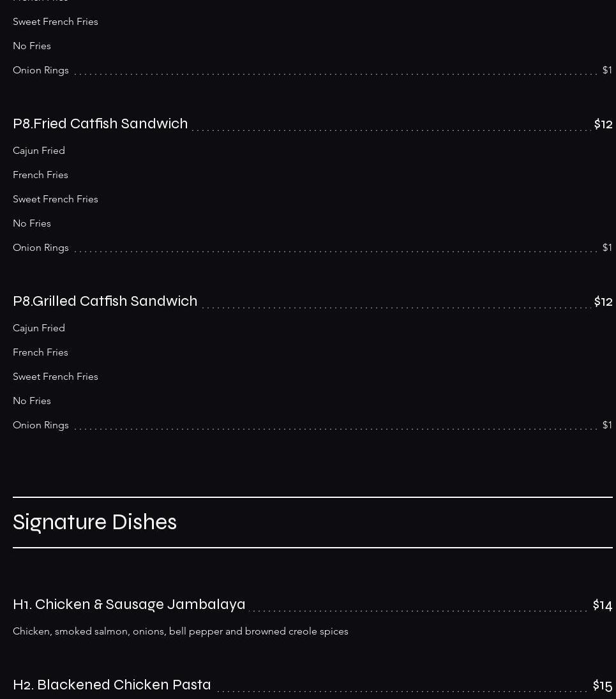Click the Signature Dishes section heading
The height and width of the screenshot is (699, 616).
coord(95,522)
